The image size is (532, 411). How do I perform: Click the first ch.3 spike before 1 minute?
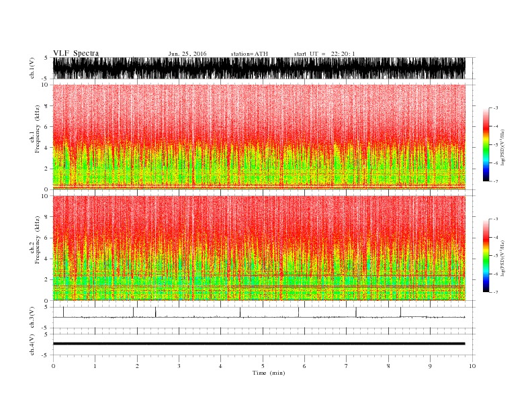tap(63, 312)
